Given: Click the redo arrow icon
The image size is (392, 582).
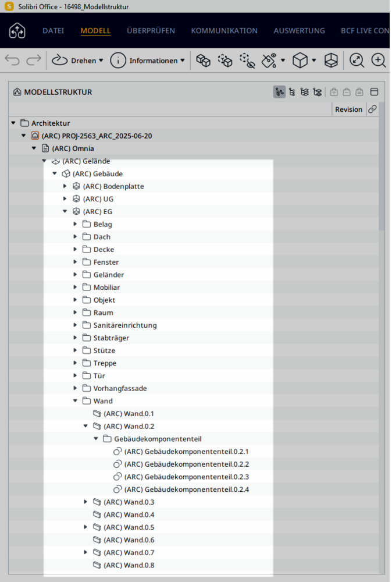Looking at the screenshot, I should click(x=34, y=60).
